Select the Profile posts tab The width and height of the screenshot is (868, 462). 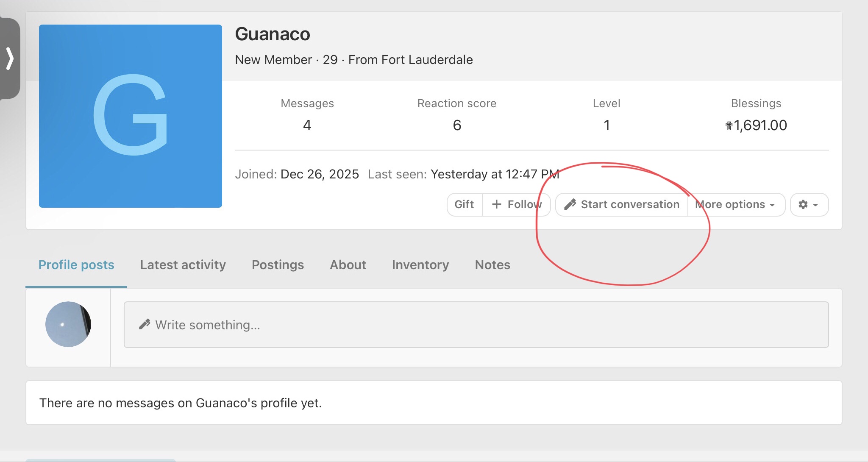point(76,265)
